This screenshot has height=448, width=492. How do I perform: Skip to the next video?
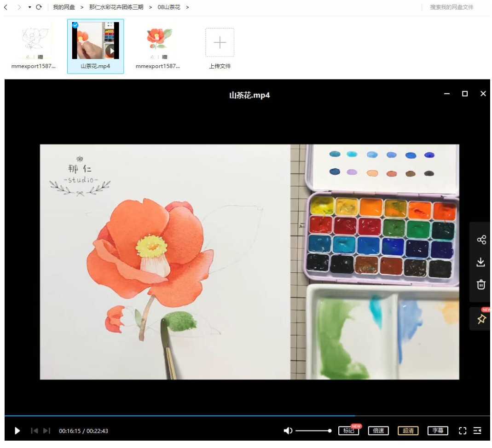pos(46,431)
